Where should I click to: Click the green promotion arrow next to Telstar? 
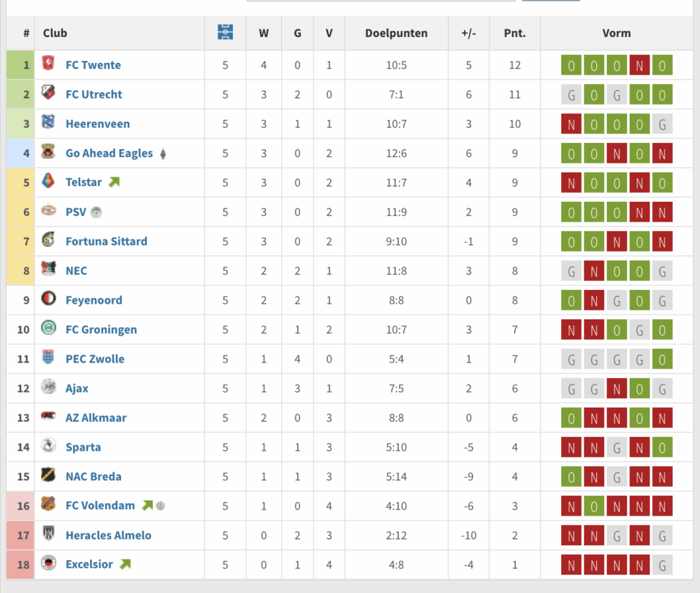[x=113, y=181]
